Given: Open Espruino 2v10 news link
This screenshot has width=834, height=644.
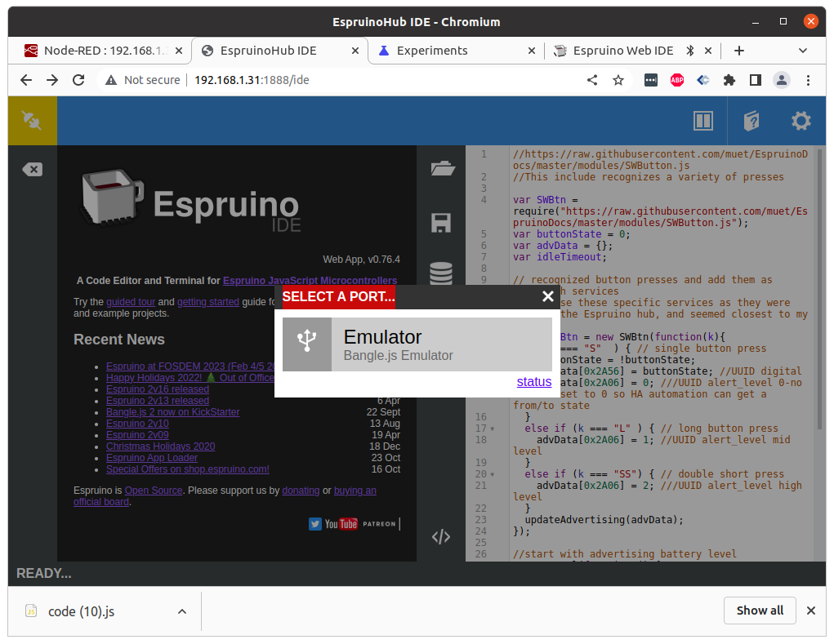Looking at the screenshot, I should point(137,424).
